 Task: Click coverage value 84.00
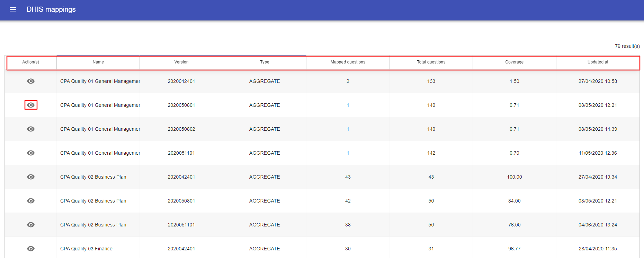tap(515, 201)
